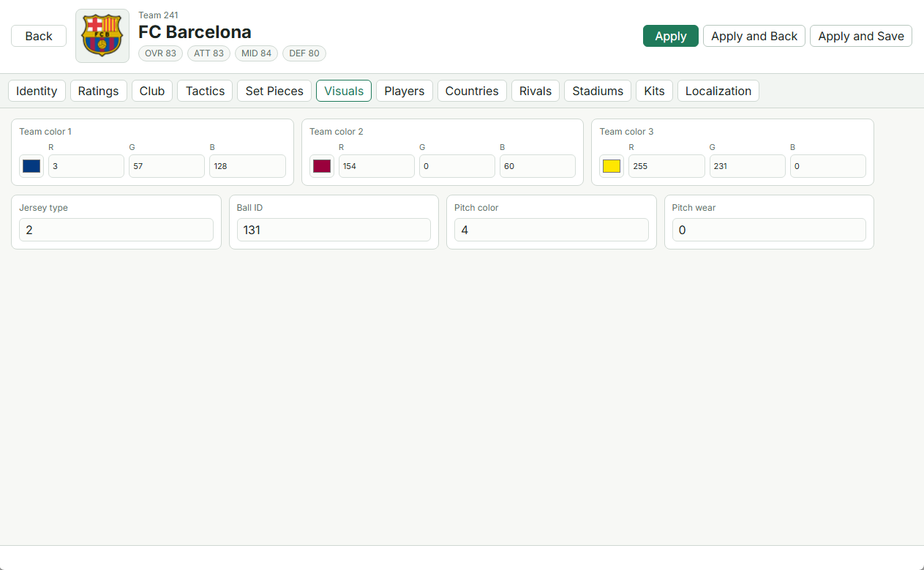Click Team color 1 R field
This screenshot has width=924, height=570.
pyautogui.click(x=86, y=166)
